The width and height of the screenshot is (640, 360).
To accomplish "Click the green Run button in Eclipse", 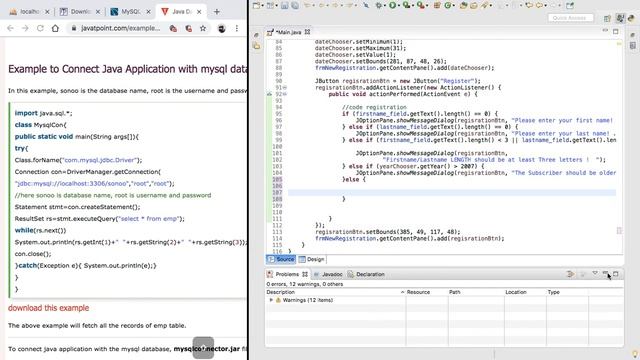I will (392, 5).
